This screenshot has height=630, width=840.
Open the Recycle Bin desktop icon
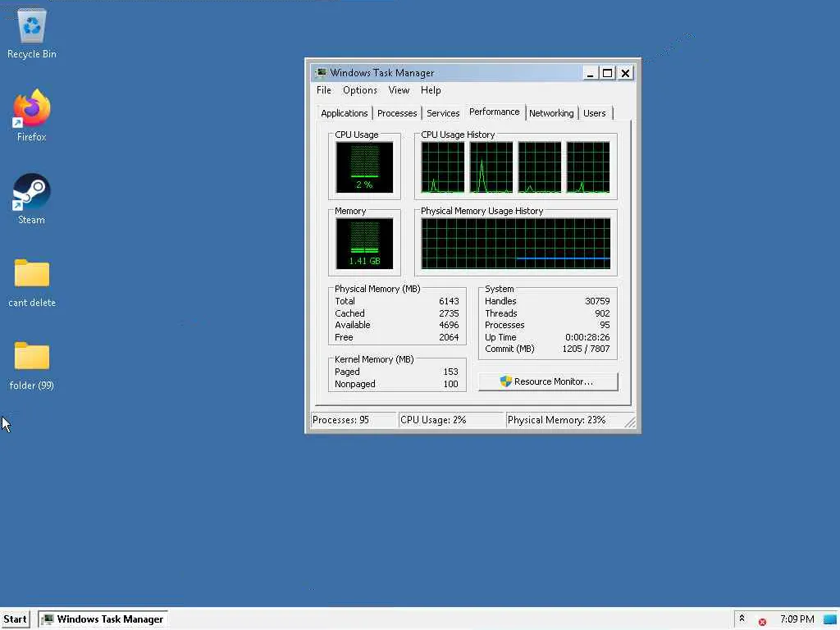click(x=32, y=34)
